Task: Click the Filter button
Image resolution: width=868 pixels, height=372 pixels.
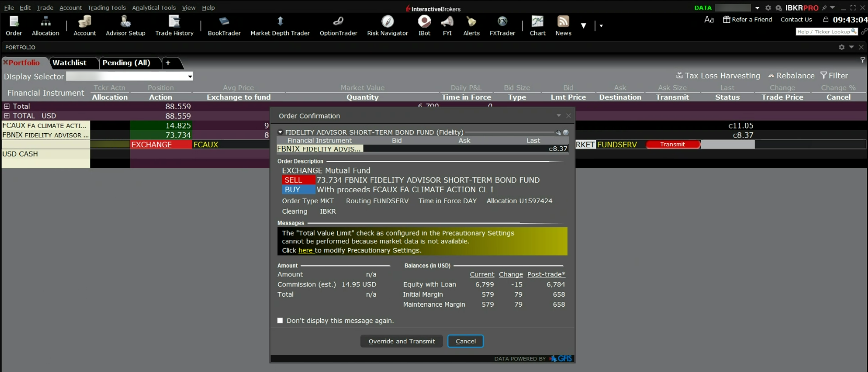Action: coord(834,76)
